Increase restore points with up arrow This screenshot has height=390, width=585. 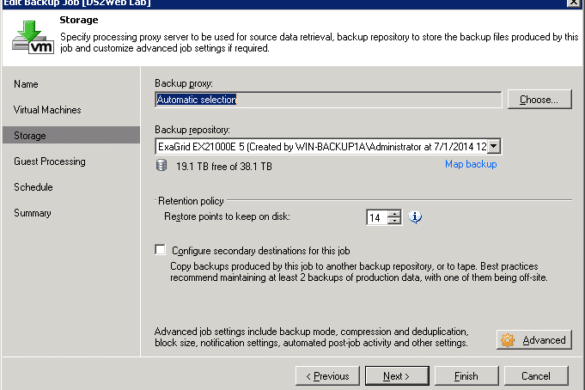click(x=394, y=213)
